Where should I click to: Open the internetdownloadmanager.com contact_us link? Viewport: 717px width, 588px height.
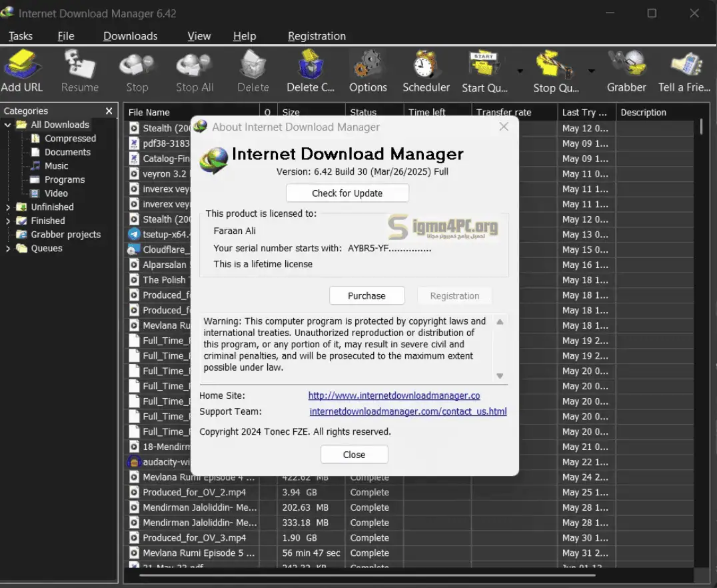(x=408, y=412)
